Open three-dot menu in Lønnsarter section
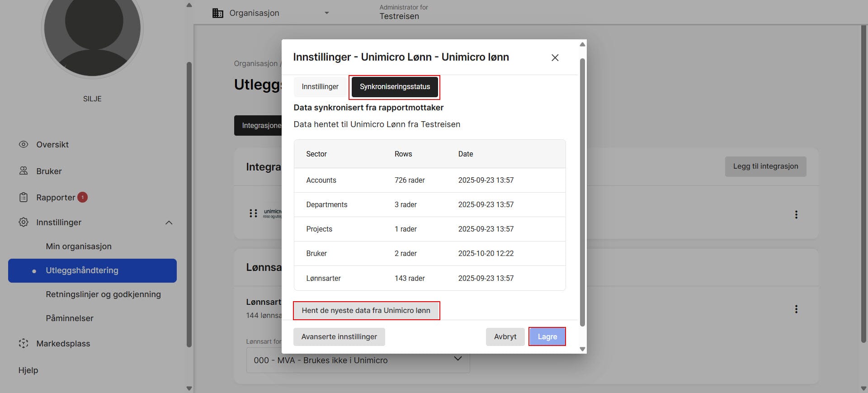 (796, 309)
